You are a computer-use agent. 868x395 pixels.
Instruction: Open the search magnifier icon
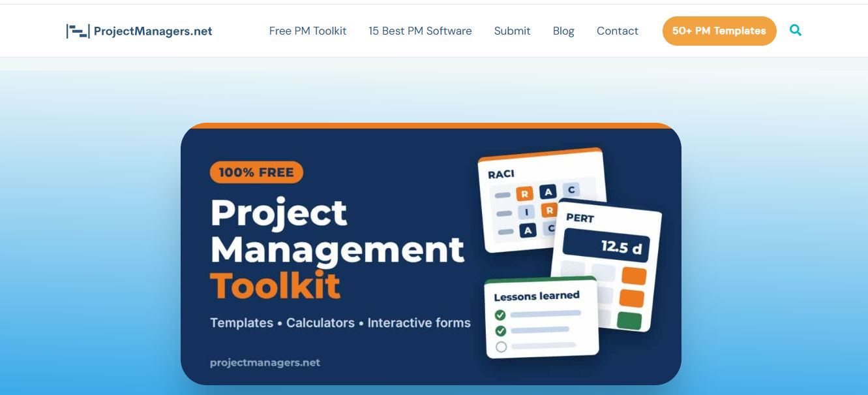click(796, 30)
